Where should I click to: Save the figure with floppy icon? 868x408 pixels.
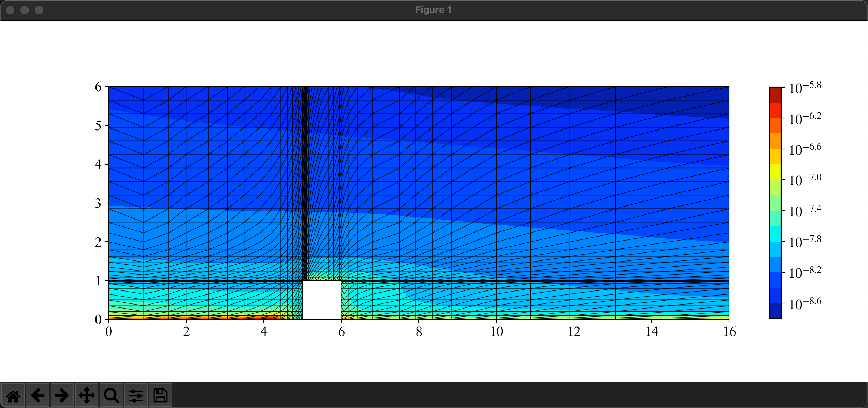point(160,395)
